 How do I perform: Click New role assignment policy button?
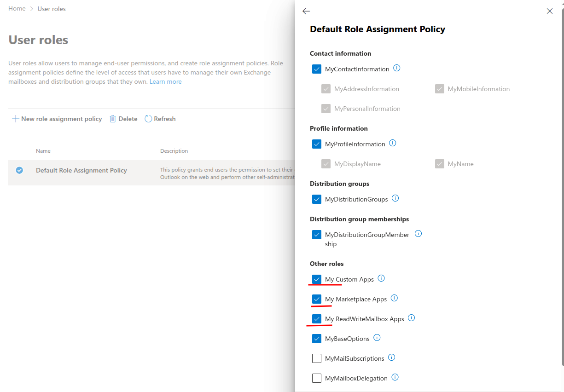click(x=57, y=119)
